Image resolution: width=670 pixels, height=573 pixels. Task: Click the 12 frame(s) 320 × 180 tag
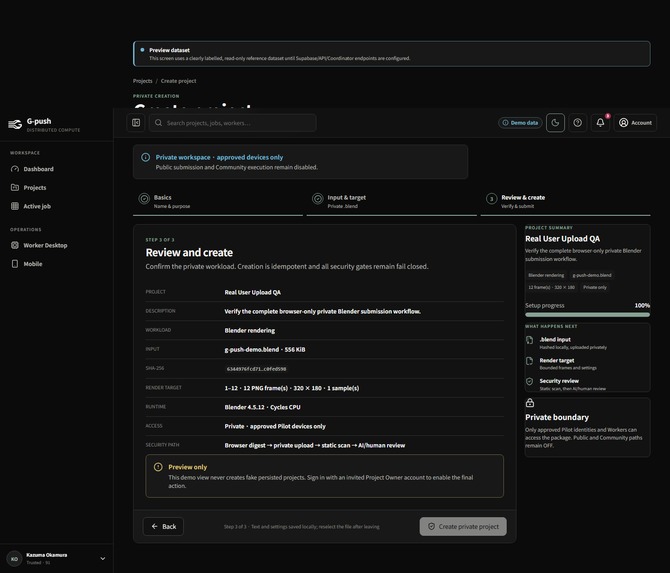point(551,288)
